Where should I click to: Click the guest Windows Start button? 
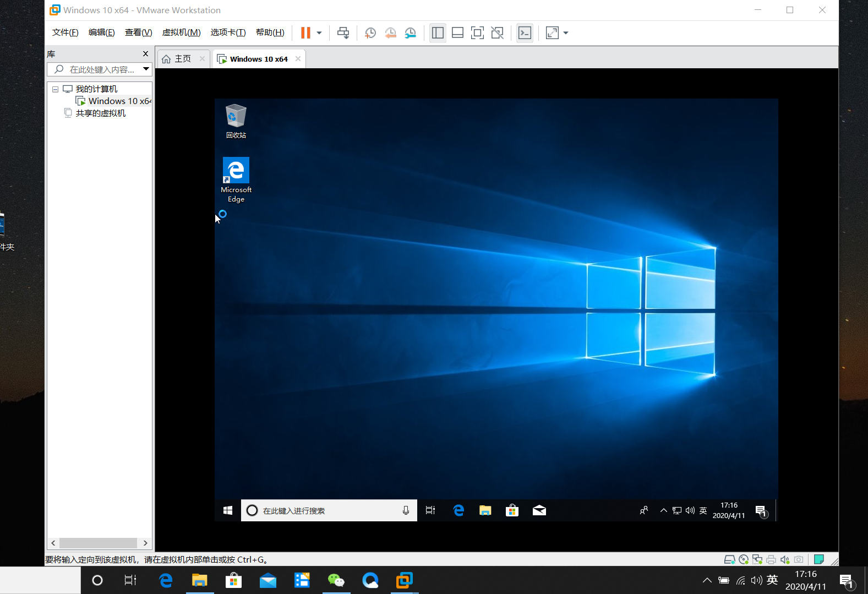click(x=228, y=510)
